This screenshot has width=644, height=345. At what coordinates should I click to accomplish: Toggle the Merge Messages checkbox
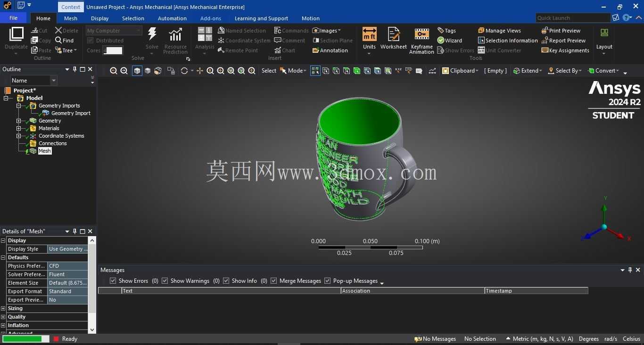(273, 281)
